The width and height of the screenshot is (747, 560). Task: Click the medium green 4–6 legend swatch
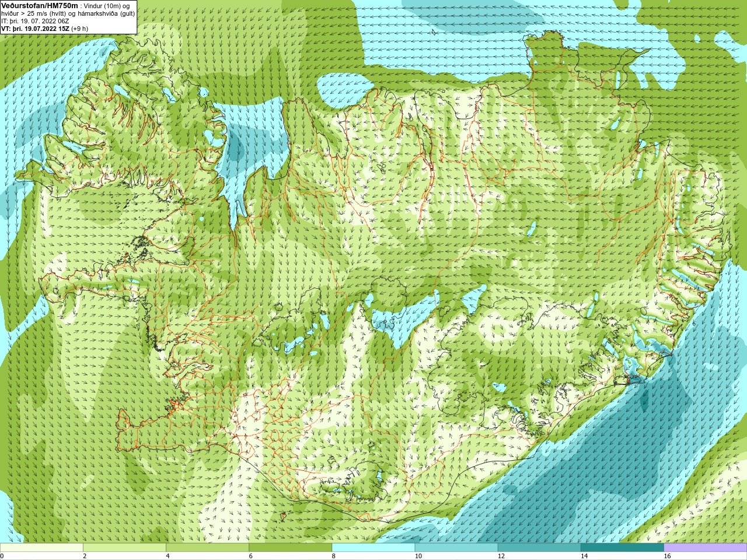click(208, 548)
